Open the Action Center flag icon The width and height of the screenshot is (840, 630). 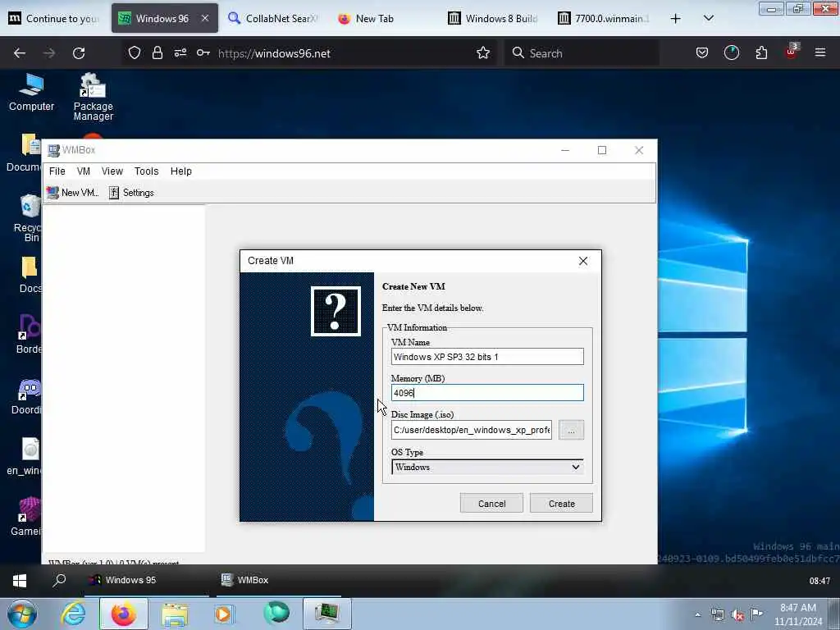pos(756,614)
